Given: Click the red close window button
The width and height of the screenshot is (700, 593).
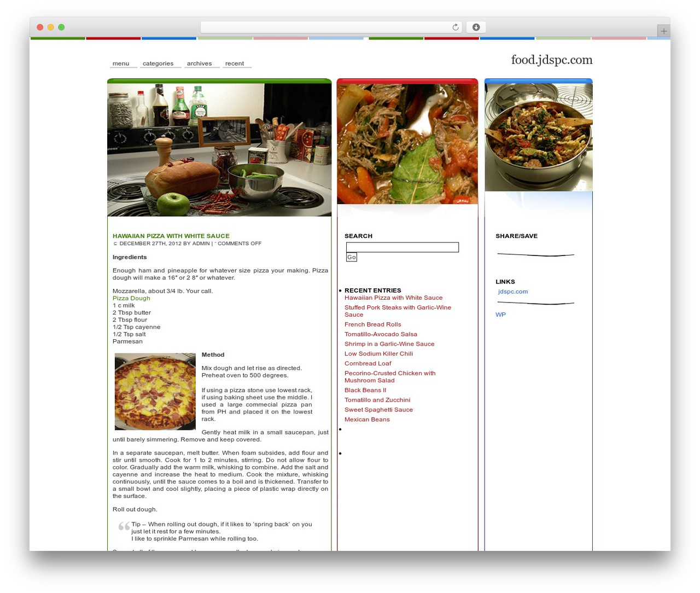Looking at the screenshot, I should [x=40, y=27].
